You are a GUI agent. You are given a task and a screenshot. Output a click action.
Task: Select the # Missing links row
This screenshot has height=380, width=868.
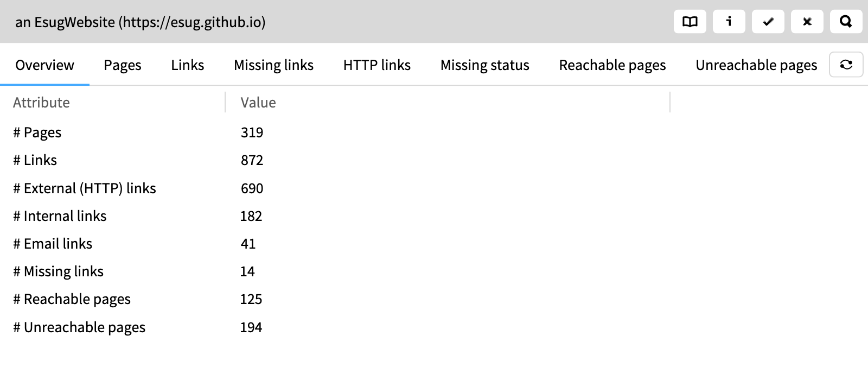434,271
